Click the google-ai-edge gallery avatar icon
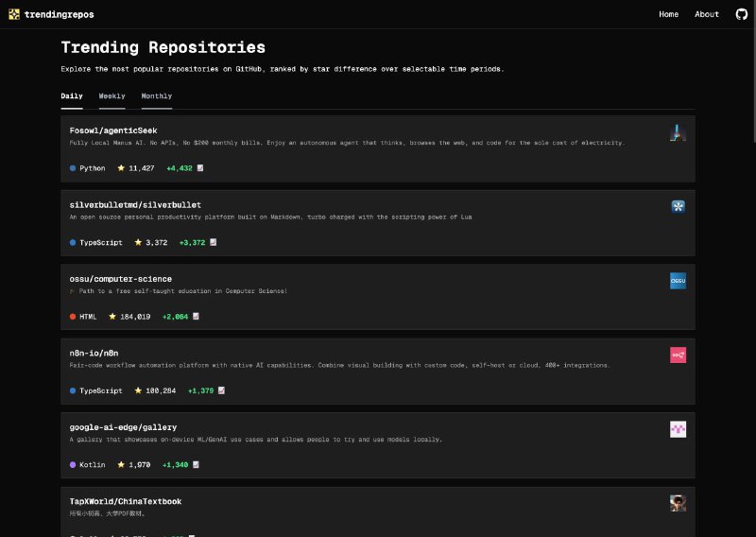756x537 pixels. pos(678,429)
